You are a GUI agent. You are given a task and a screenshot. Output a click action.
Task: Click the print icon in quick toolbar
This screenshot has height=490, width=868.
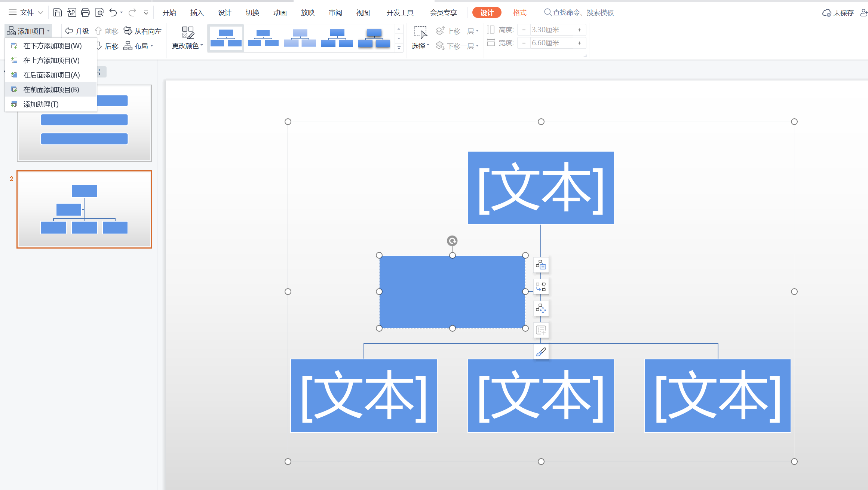pyautogui.click(x=85, y=12)
